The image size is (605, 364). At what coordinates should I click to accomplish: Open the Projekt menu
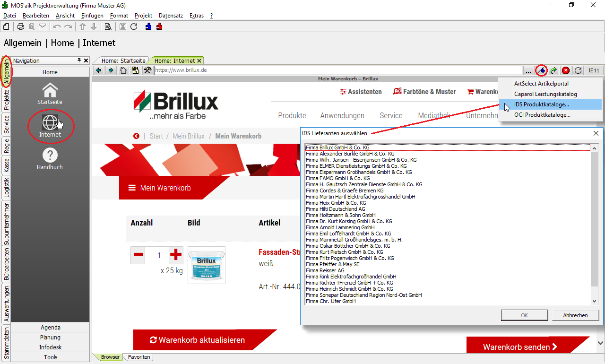tap(143, 16)
